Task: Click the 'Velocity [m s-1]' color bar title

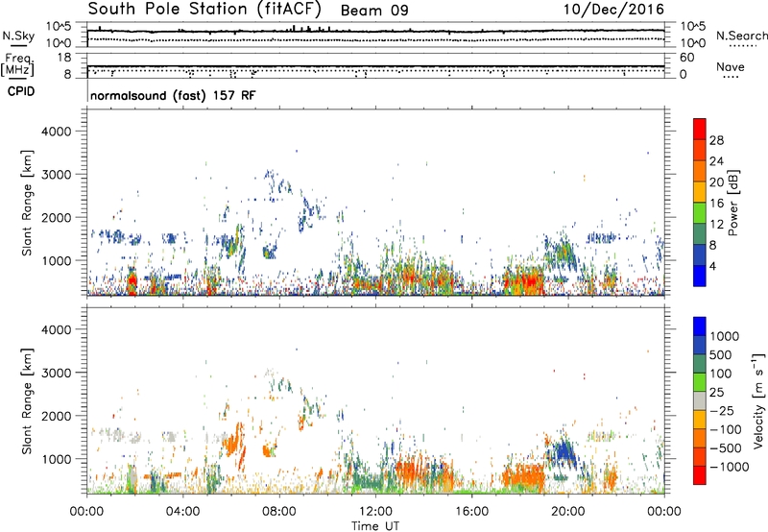Action: click(758, 400)
